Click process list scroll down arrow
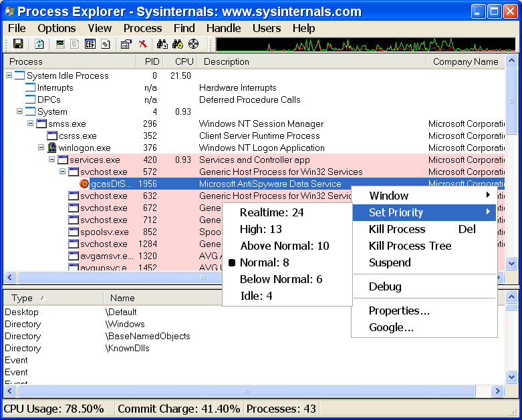The height and width of the screenshot is (420, 522). (x=511, y=263)
